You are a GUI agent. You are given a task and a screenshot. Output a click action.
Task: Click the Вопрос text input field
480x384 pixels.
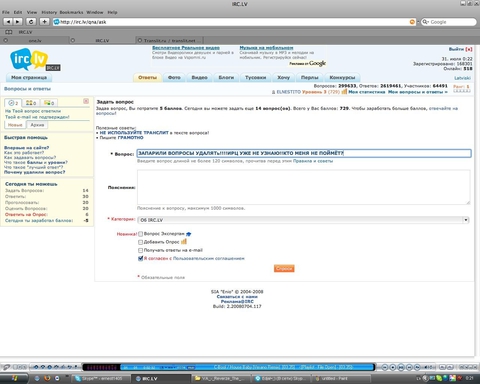click(x=304, y=153)
